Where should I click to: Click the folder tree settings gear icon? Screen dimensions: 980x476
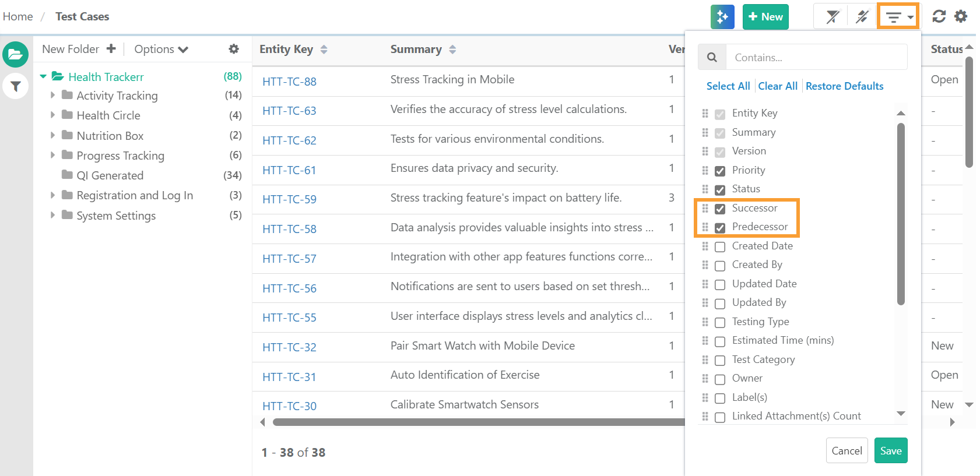(x=234, y=49)
